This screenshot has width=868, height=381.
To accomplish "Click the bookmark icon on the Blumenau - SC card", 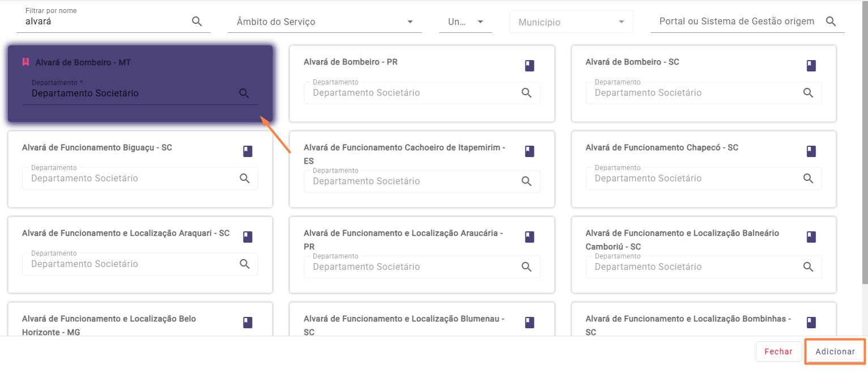I will point(529,323).
